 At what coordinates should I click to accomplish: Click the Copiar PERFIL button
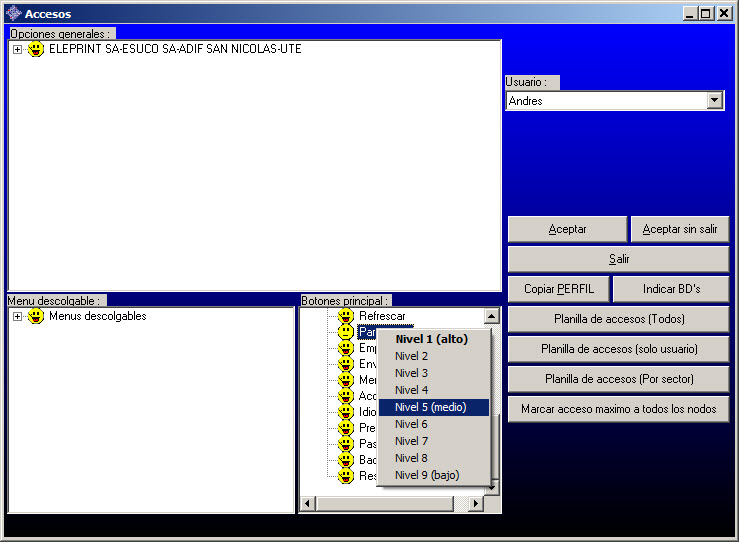[x=559, y=289]
